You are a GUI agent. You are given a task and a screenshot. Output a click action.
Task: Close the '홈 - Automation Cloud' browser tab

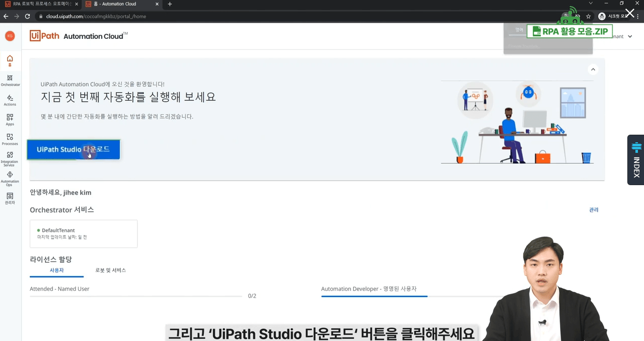pyautogui.click(x=157, y=4)
